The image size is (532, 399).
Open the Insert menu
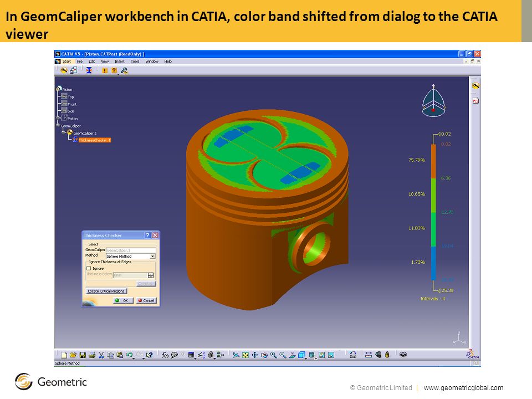pos(120,62)
